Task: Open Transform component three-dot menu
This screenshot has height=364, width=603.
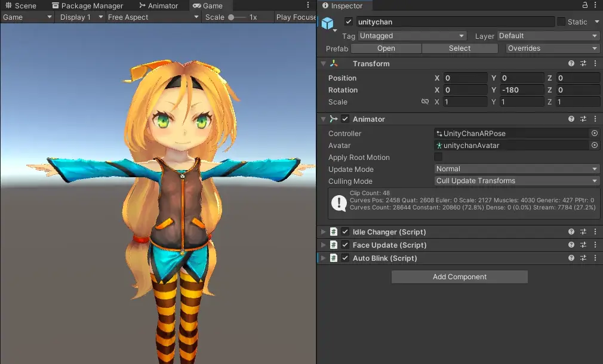Action: [x=595, y=63]
